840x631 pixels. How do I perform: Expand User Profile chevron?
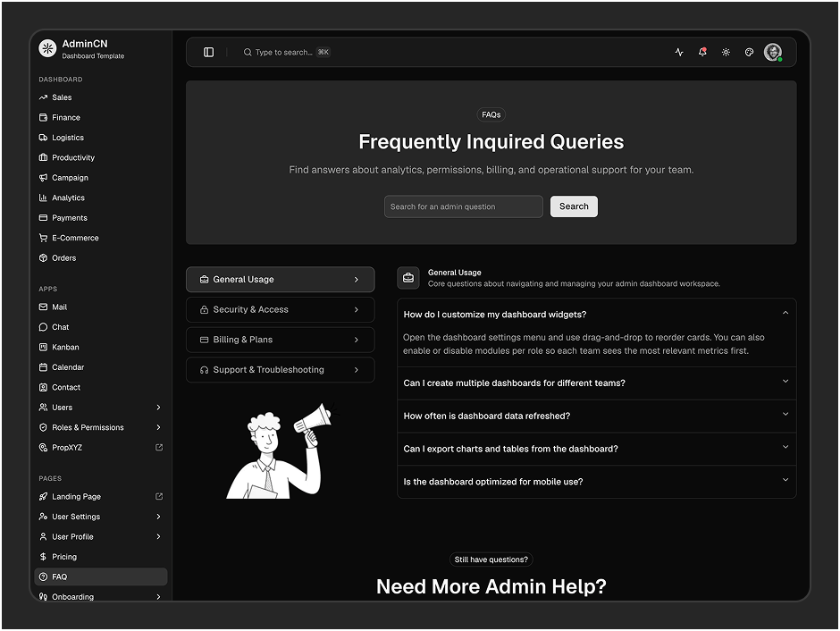(158, 537)
